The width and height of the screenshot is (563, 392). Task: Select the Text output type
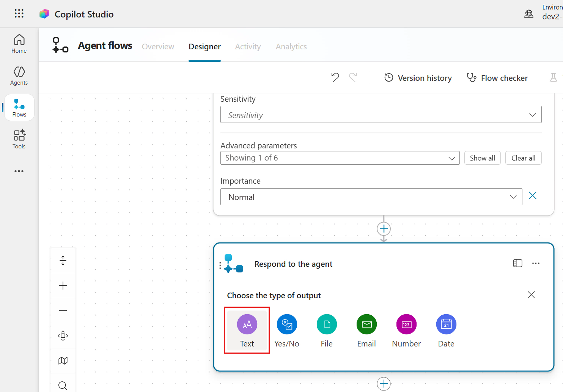pos(247,331)
